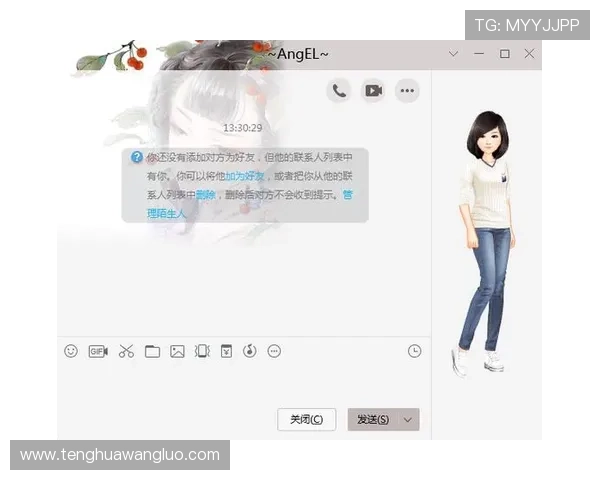Open the red packet icon
The height and width of the screenshot is (480, 600).
coord(226,351)
